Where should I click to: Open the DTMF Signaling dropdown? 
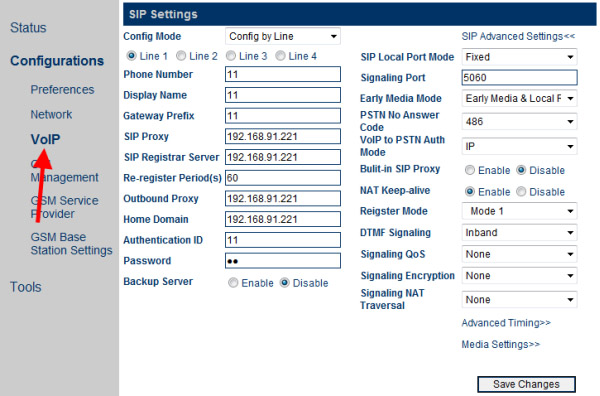pos(519,233)
